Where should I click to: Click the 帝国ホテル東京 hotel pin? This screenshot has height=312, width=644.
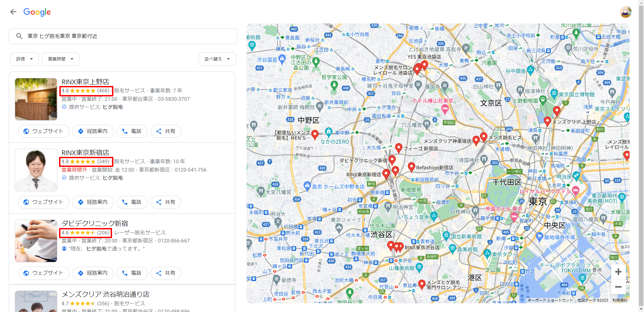pos(514,217)
